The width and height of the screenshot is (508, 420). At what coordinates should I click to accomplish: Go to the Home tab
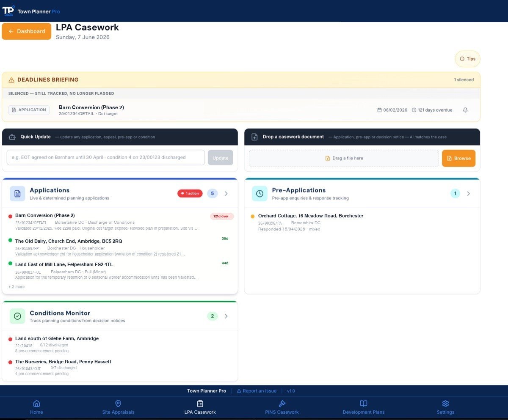point(36,407)
